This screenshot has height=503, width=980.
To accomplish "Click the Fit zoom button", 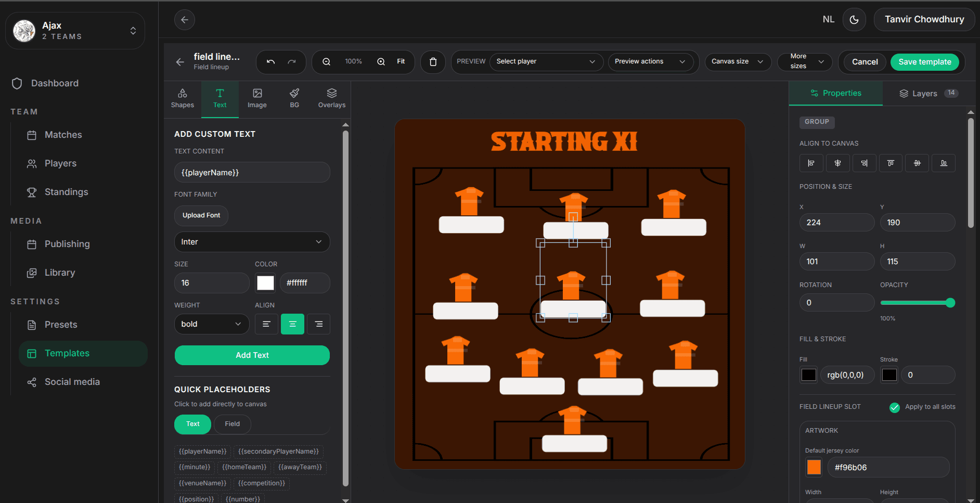I will pyautogui.click(x=401, y=61).
